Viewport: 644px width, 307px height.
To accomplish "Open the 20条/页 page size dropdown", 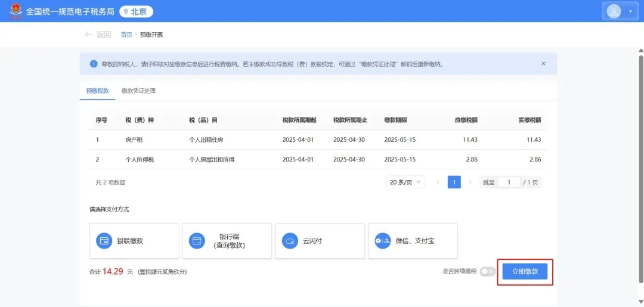I will 405,182.
